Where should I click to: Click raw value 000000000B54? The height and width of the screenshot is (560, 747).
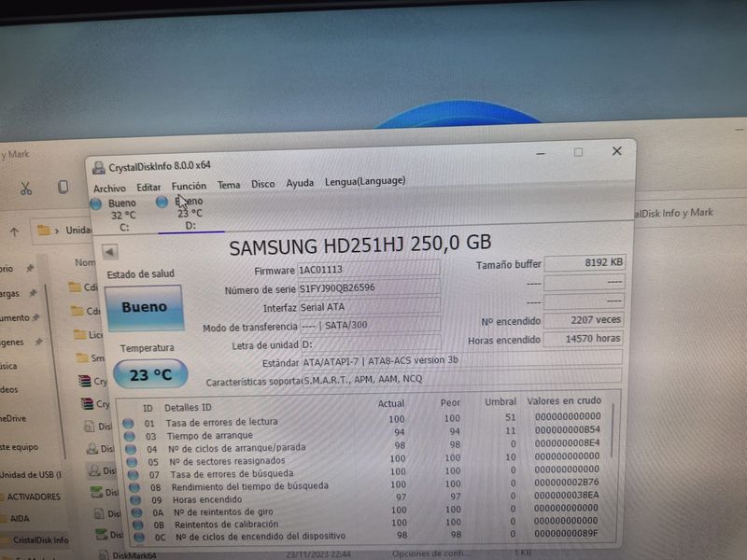point(567,429)
